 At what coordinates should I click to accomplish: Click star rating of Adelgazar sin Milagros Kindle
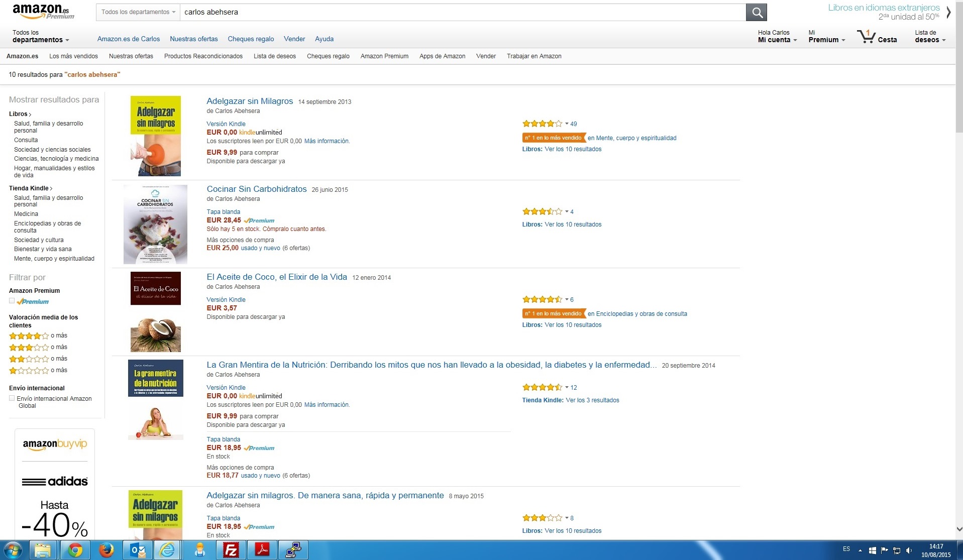tap(542, 124)
